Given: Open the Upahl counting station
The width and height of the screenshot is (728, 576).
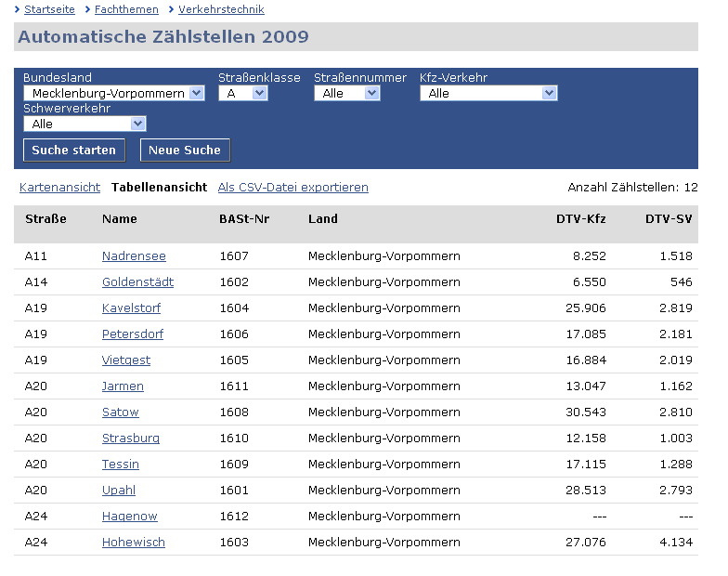Looking at the screenshot, I should [119, 491].
